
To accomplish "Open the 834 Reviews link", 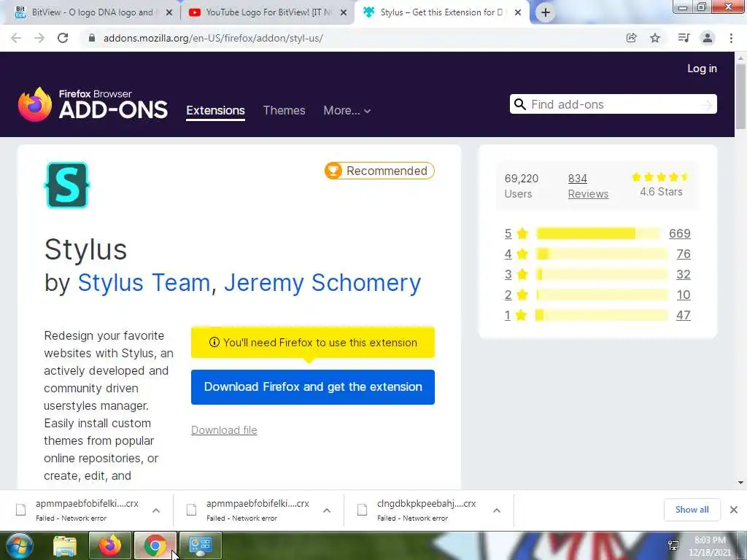I will pos(588,186).
